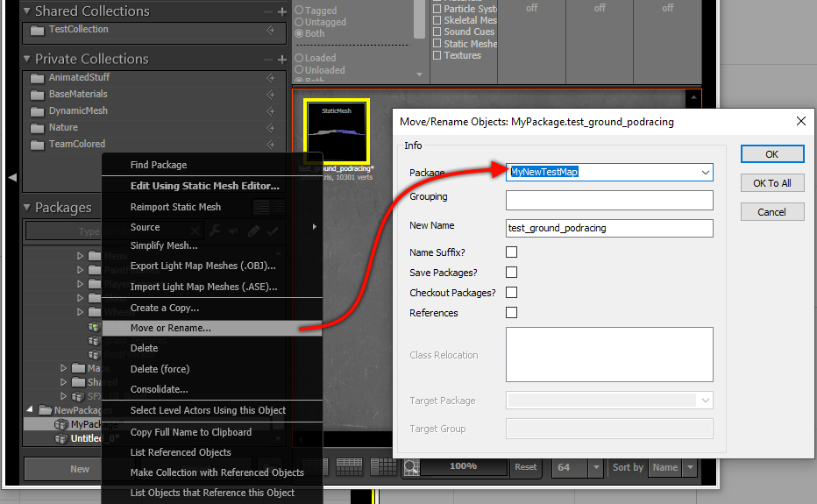
Task: Choose Create a Copy from context menu
Action: click(x=165, y=308)
